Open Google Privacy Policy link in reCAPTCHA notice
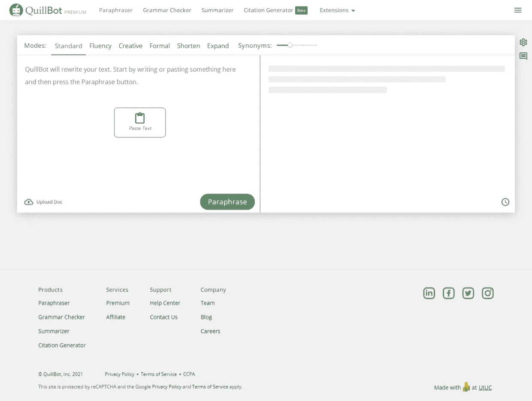Viewport: 532px width, 401px height. pos(166,387)
